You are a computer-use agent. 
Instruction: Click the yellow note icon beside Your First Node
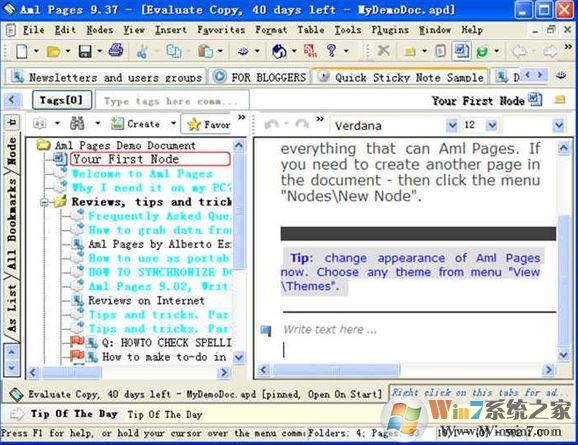pyautogui.click(x=560, y=100)
